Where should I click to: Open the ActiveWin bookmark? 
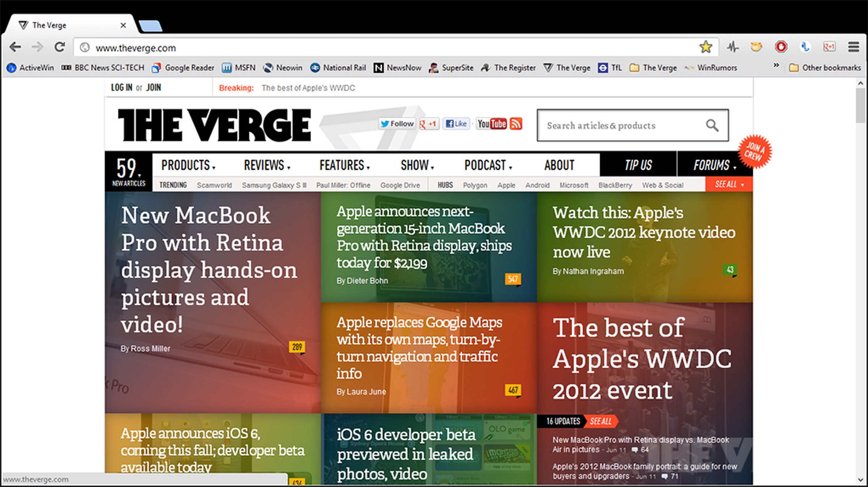pyautogui.click(x=31, y=68)
